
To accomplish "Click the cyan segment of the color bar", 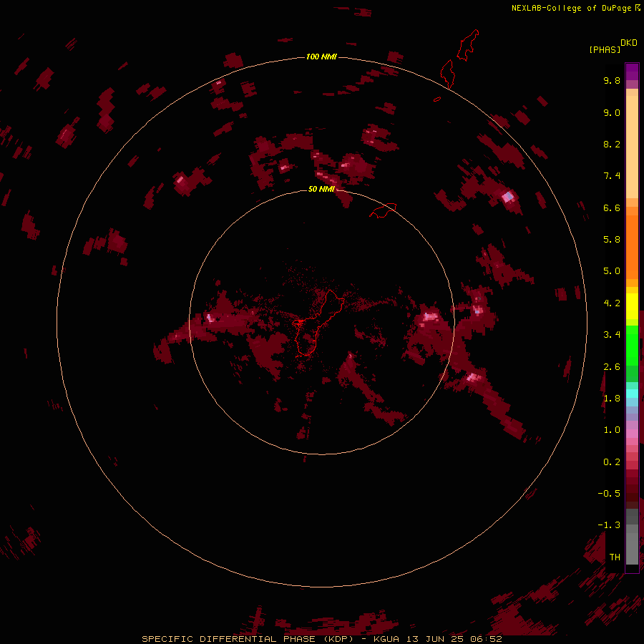I will coord(632,393).
